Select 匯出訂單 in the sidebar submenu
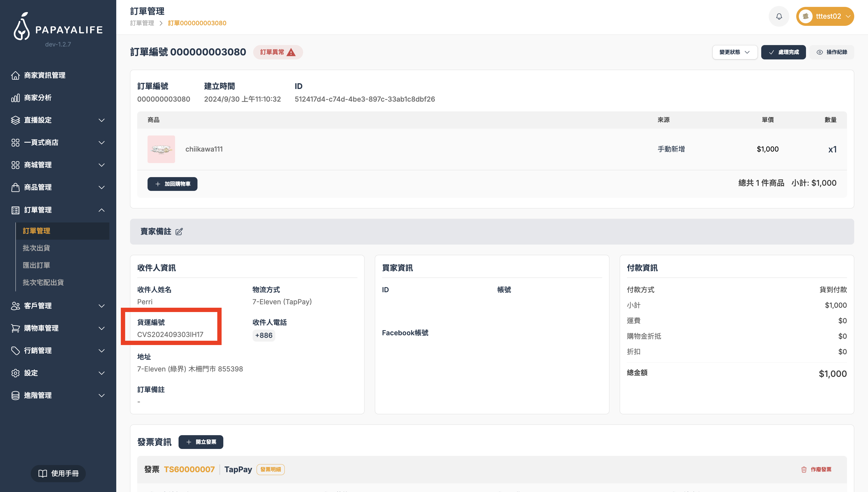Screen dimensions: 868x492 tap(36, 265)
